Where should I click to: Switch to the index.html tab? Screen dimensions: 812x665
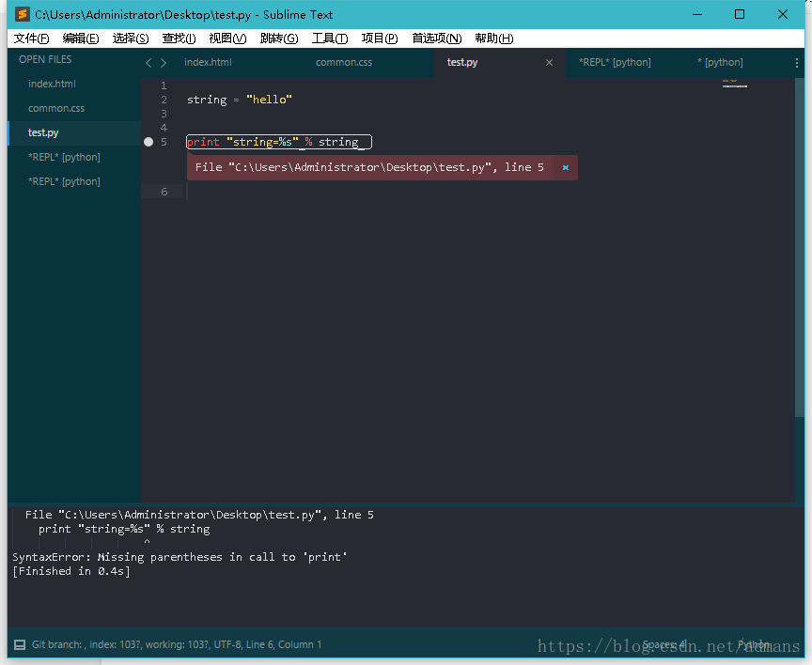208,62
